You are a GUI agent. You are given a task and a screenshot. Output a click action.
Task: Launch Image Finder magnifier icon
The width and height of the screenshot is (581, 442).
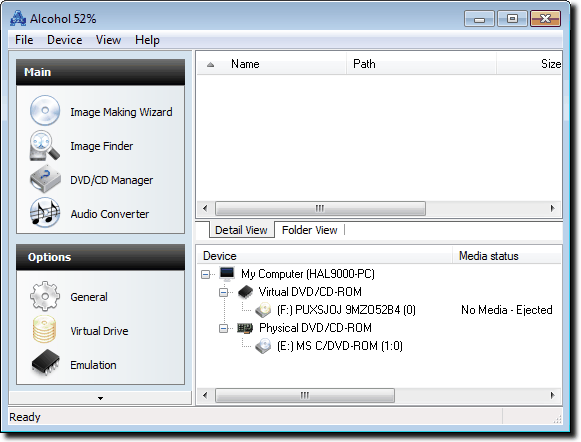click(45, 145)
